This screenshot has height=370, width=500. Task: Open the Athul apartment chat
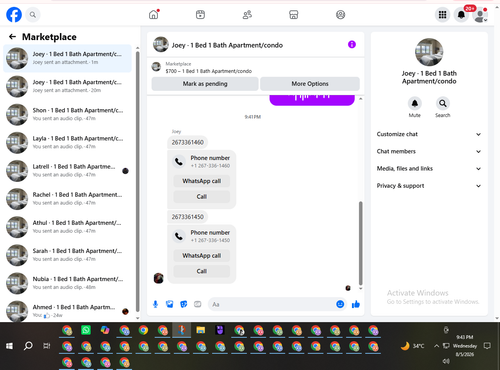(67, 227)
